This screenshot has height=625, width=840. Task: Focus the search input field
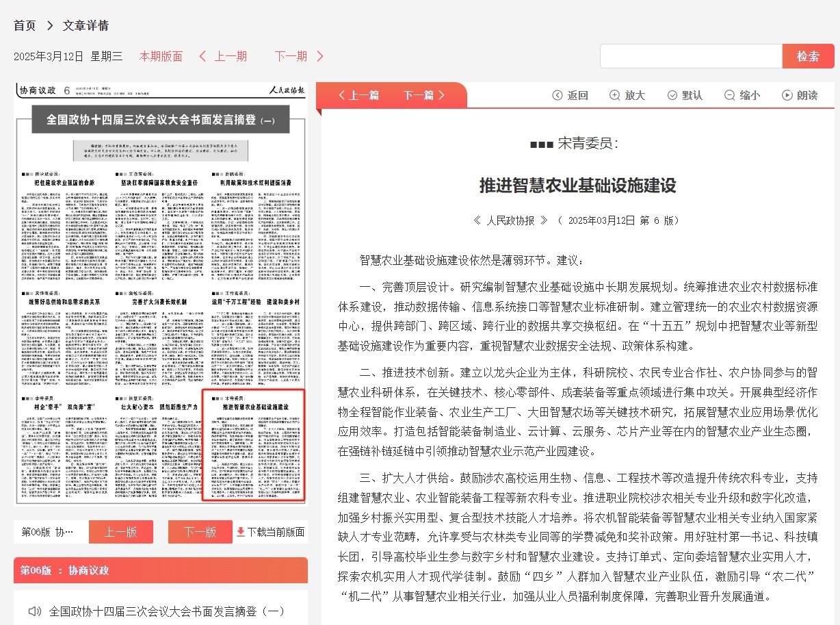pyautogui.click(x=691, y=56)
